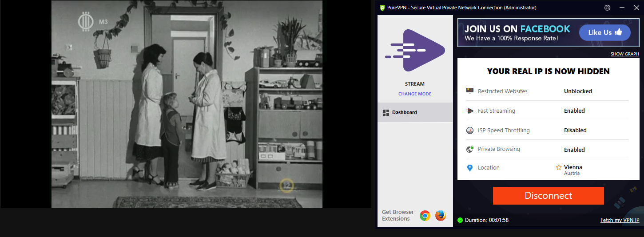The width and height of the screenshot is (644, 237).
Task: Click the SHOW GRAPH link
Action: tap(624, 54)
